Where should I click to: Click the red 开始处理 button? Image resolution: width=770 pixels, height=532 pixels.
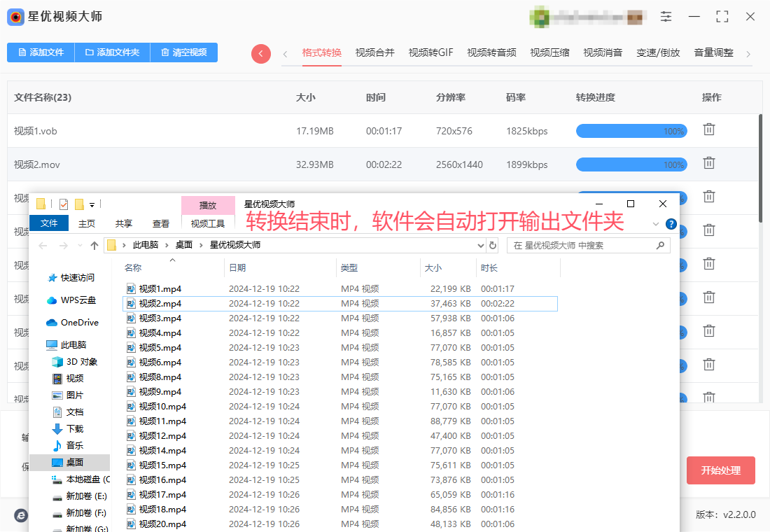(720, 470)
